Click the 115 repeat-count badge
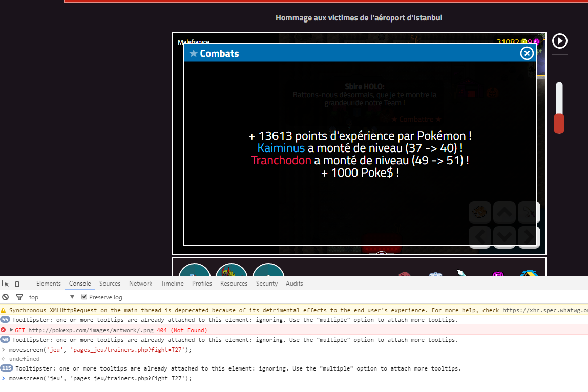 coord(7,368)
